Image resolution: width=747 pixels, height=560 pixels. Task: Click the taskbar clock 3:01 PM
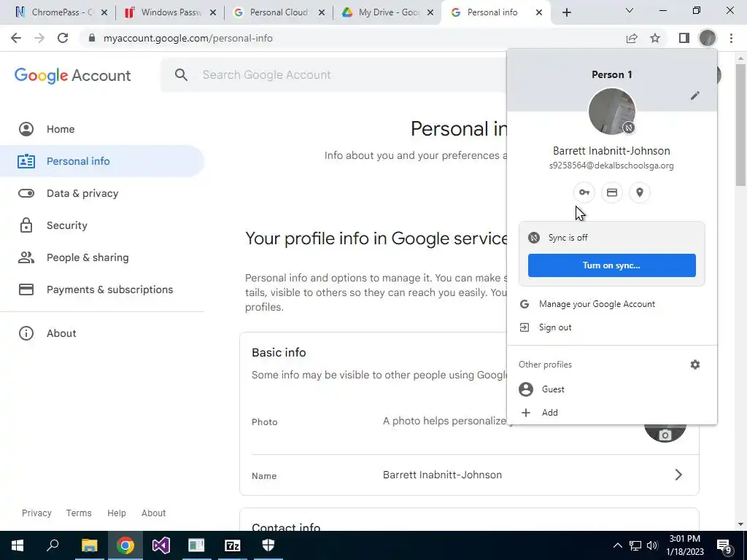[684, 545]
